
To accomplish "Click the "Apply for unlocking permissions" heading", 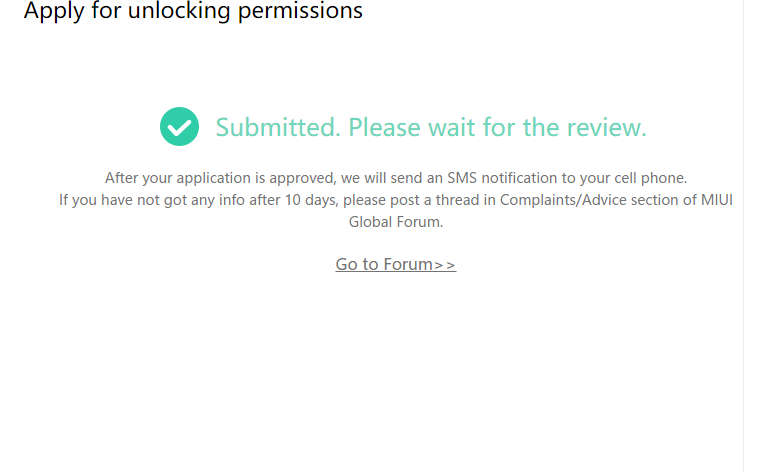I will click(193, 12).
